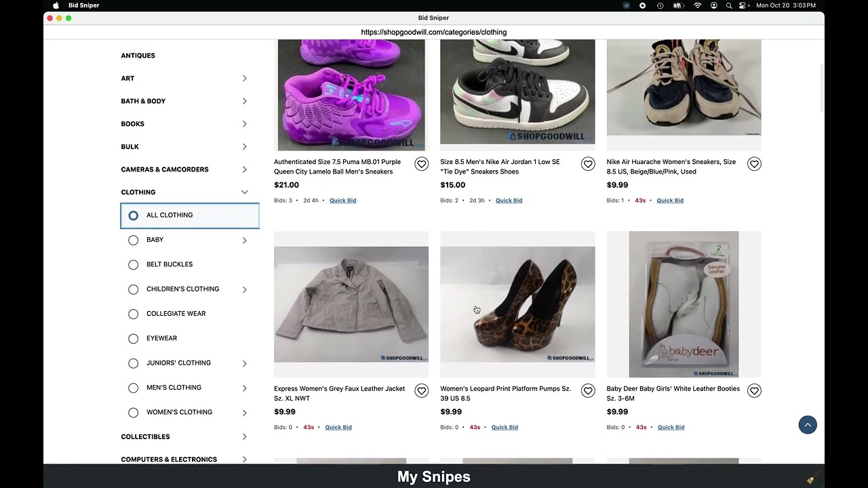The width and height of the screenshot is (868, 488).
Task: Open Spotlight search in menu bar
Action: click(729, 5)
